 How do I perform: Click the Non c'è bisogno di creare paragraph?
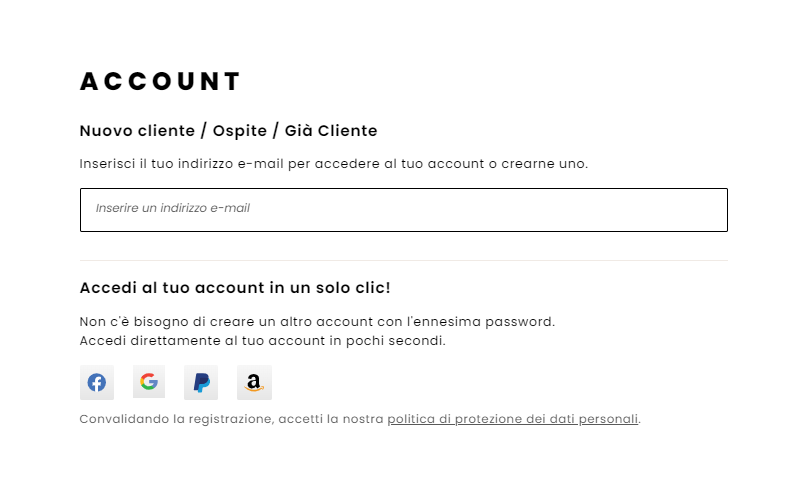coord(317,322)
